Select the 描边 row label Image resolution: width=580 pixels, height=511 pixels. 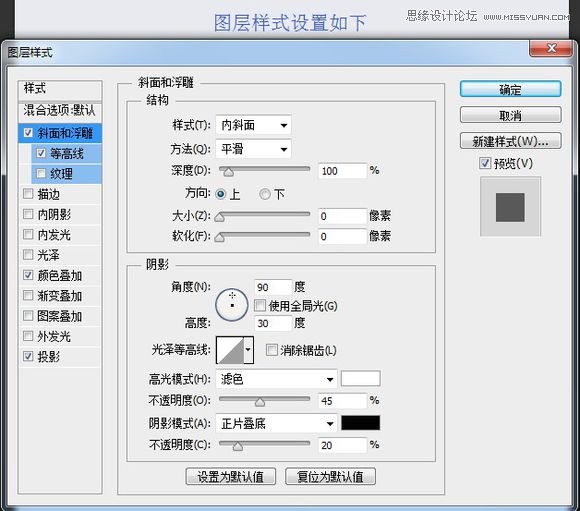(48, 194)
